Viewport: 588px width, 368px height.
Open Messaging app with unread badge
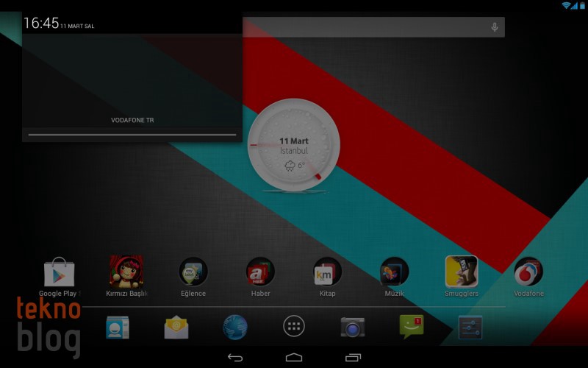pos(412,326)
